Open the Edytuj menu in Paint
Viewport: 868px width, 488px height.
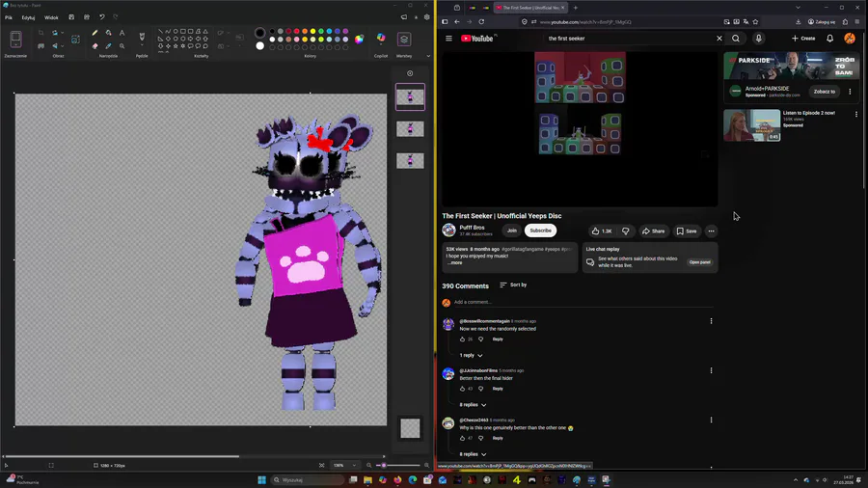pyautogui.click(x=28, y=17)
